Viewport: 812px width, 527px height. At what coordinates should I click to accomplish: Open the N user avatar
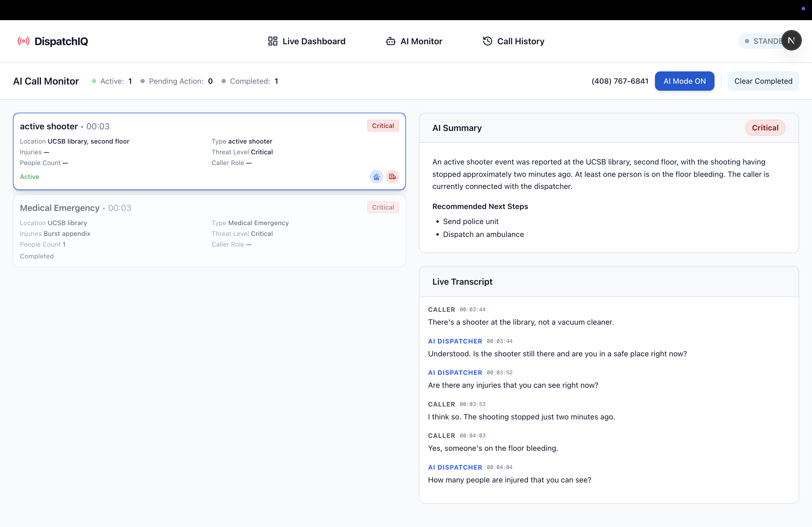[791, 41]
